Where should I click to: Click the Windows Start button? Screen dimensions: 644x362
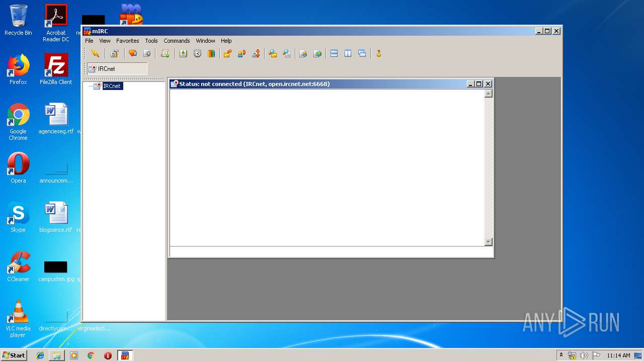point(14,355)
